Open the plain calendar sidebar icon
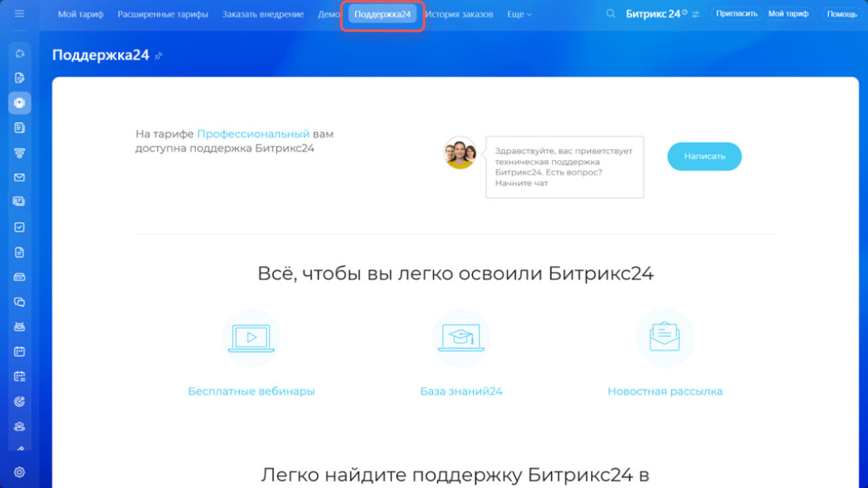The width and height of the screenshot is (868, 488). pos(20,352)
